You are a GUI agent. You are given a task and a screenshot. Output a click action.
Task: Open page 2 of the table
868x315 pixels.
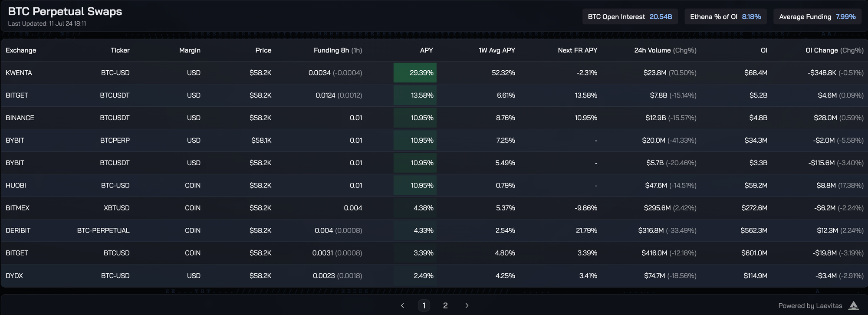(445, 305)
